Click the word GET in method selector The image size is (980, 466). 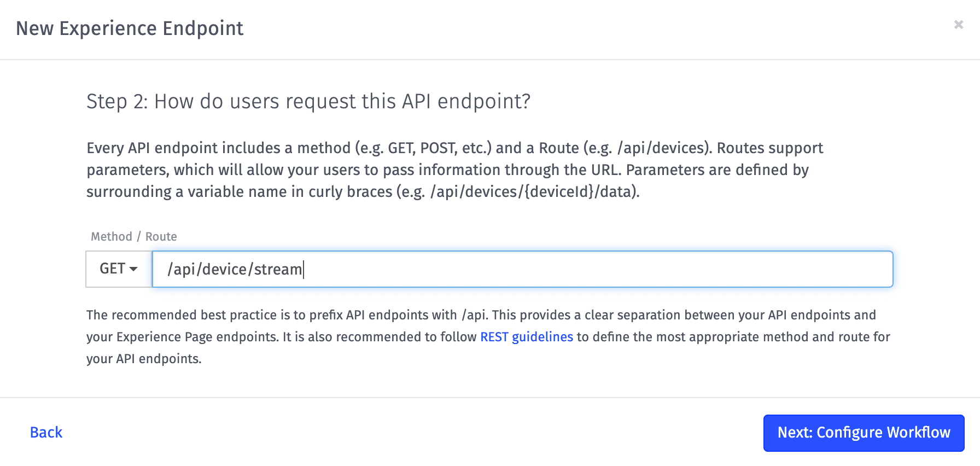click(112, 269)
